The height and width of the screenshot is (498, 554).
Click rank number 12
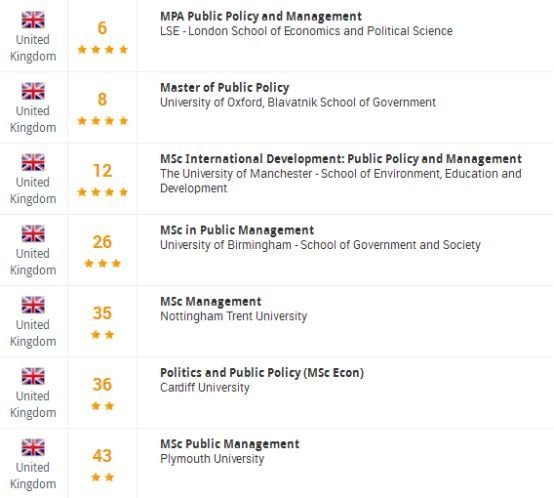[x=102, y=171]
